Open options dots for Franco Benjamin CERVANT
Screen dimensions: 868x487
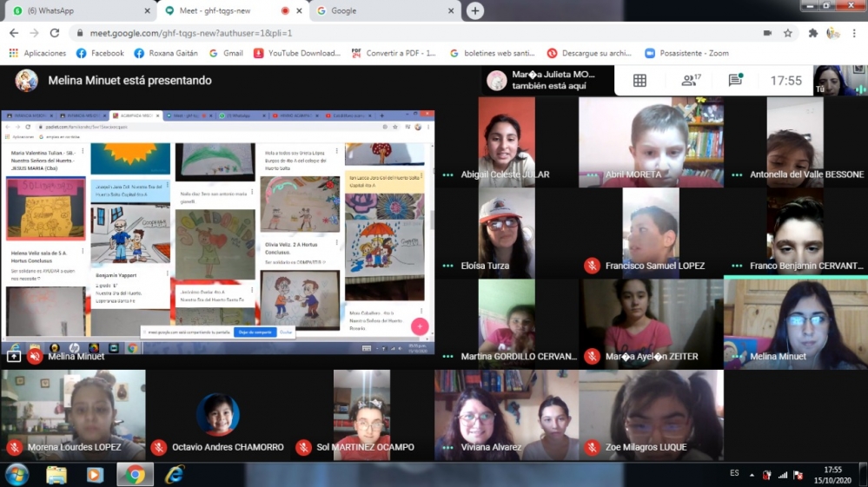(737, 266)
